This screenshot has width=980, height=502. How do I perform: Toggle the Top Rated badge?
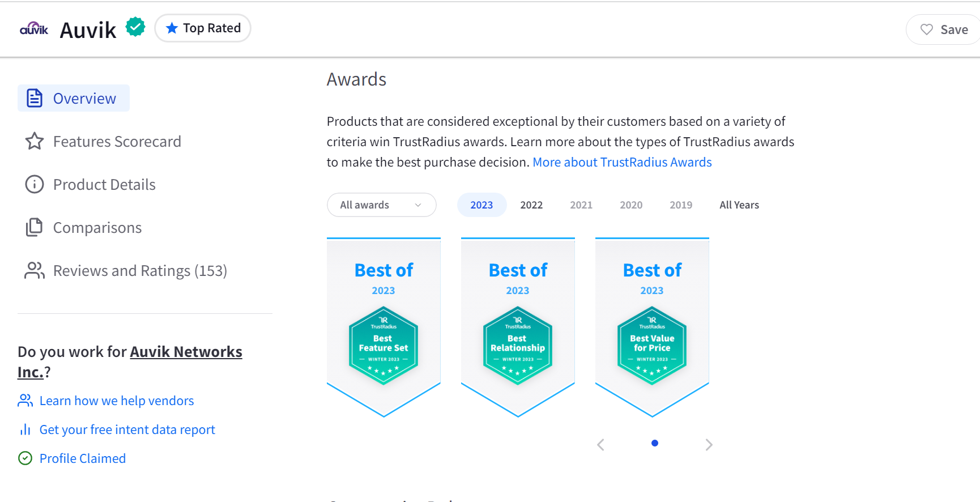tap(203, 28)
